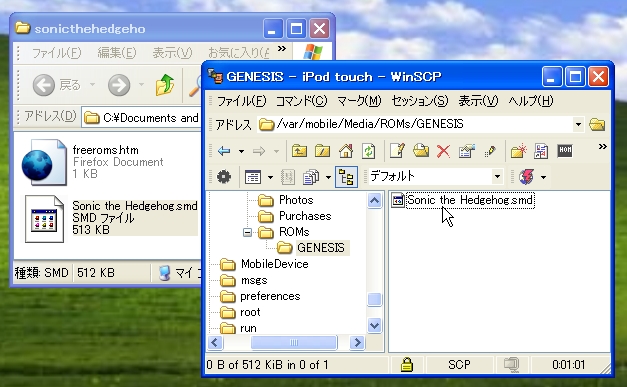This screenshot has height=387, width=627.
Task: Open ファイル(F) menu in WinSCP
Action: tap(241, 101)
